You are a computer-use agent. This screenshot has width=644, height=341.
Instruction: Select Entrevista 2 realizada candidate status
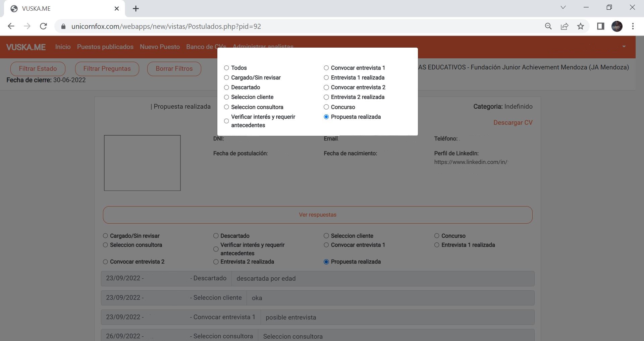216,262
